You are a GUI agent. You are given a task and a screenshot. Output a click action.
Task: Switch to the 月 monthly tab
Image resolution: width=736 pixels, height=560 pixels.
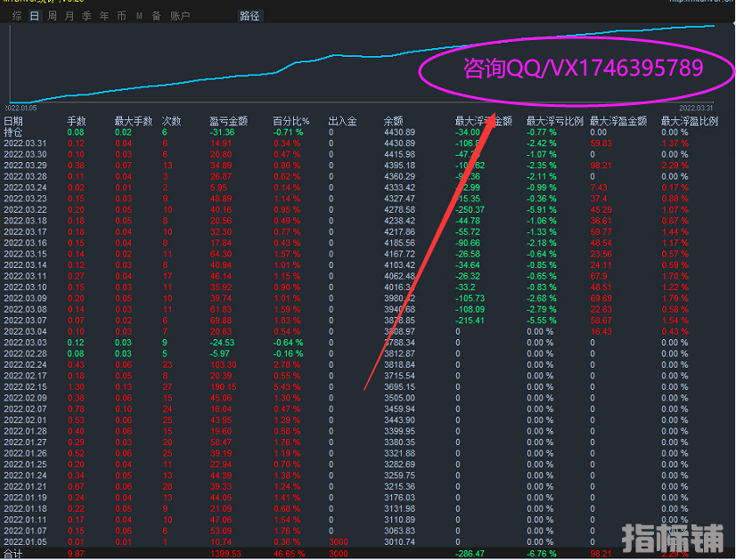(70, 16)
